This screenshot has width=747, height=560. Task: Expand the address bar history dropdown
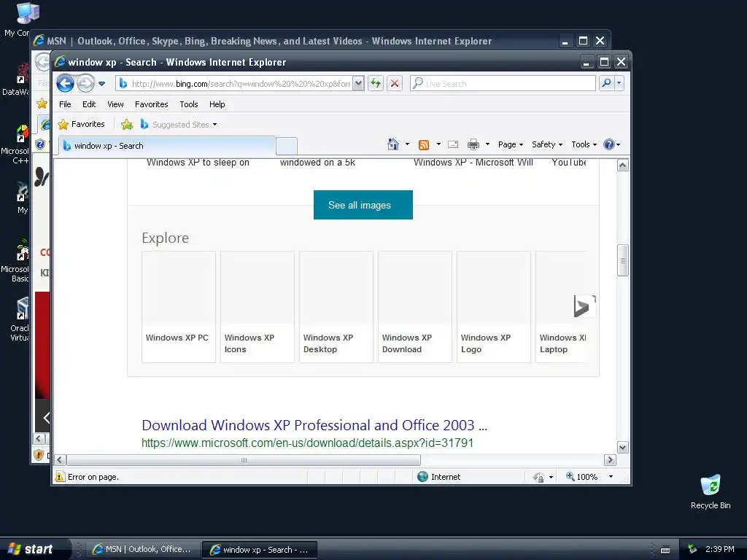click(x=358, y=84)
